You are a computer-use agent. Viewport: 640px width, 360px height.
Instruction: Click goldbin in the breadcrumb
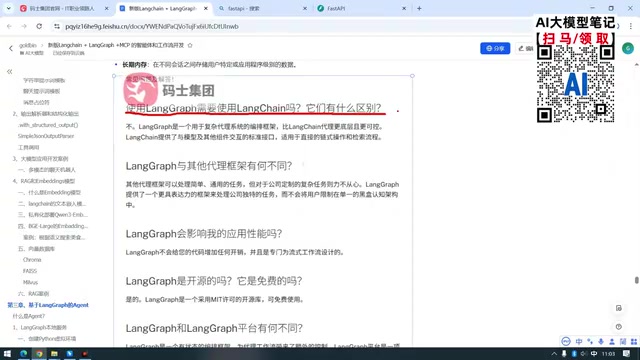pyautogui.click(x=28, y=45)
